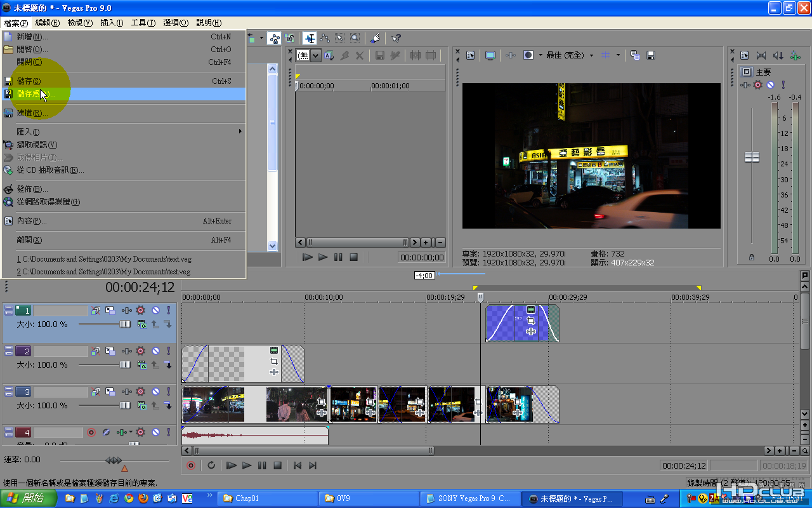
Task: Mute video track 1
Action: pyautogui.click(x=155, y=311)
